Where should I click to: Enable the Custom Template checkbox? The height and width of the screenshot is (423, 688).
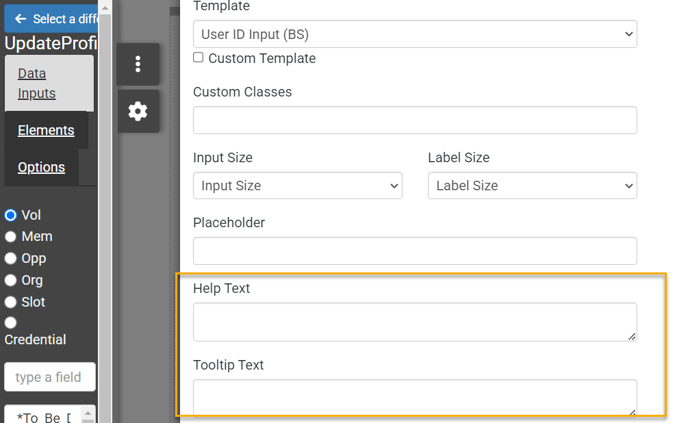[198, 58]
